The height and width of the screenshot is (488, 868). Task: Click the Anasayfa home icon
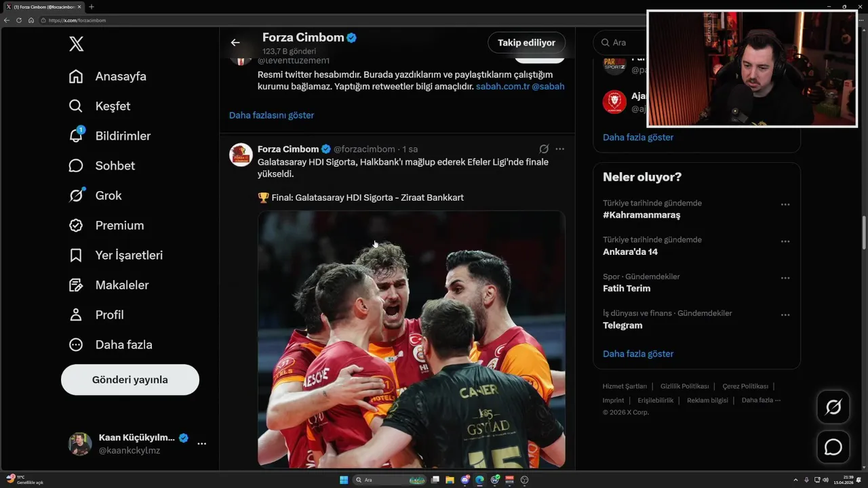(76, 77)
